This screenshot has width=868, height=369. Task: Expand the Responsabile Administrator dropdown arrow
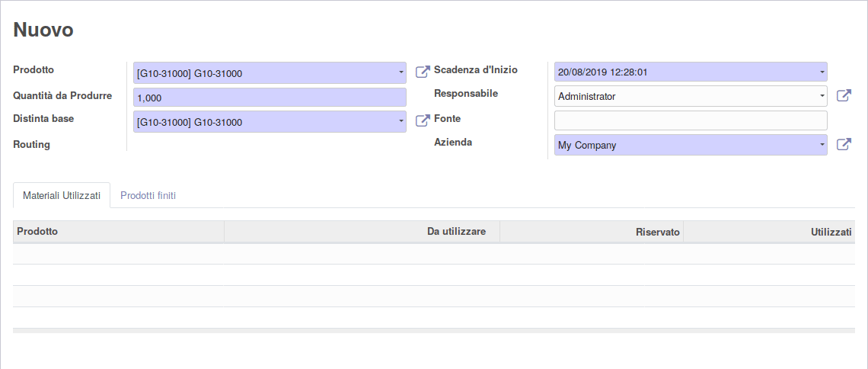point(822,96)
